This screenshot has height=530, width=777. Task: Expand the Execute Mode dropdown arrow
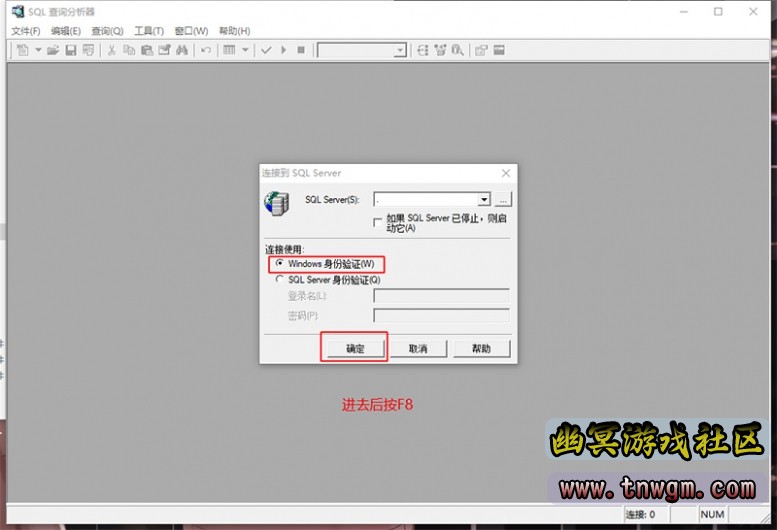245,50
